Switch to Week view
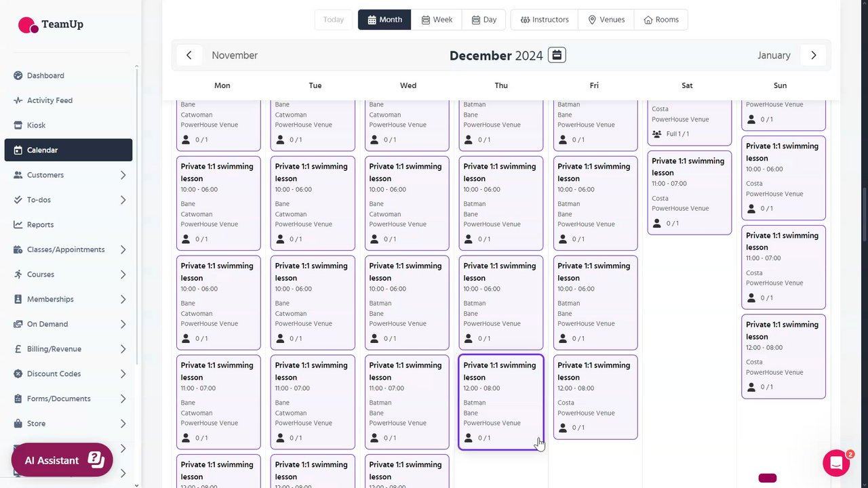Viewport: 868px width, 488px height. (x=437, y=20)
